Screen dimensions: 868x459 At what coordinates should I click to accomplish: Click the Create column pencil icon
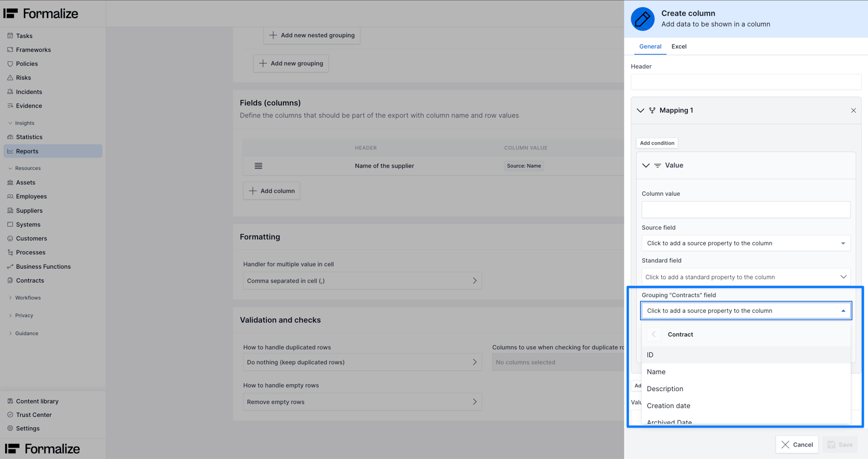pyautogui.click(x=642, y=19)
